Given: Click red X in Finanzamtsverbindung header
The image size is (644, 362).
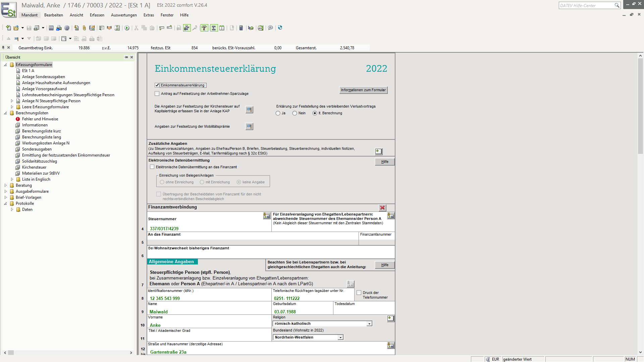Looking at the screenshot, I should 382,208.
